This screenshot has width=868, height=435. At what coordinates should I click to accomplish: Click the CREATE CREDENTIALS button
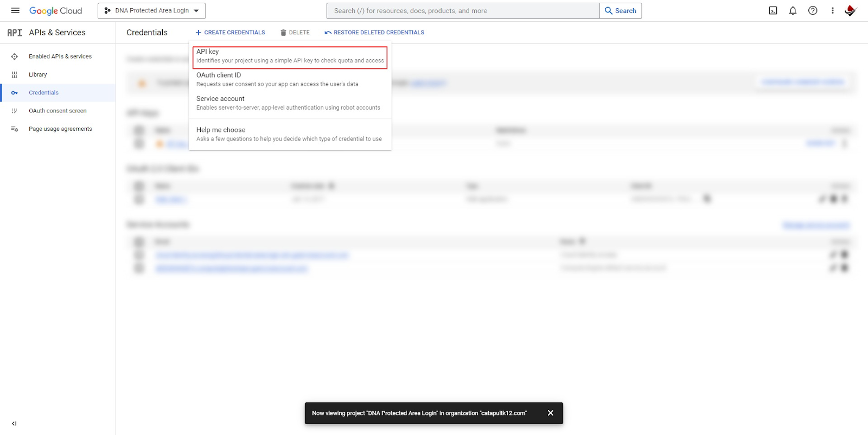[230, 33]
